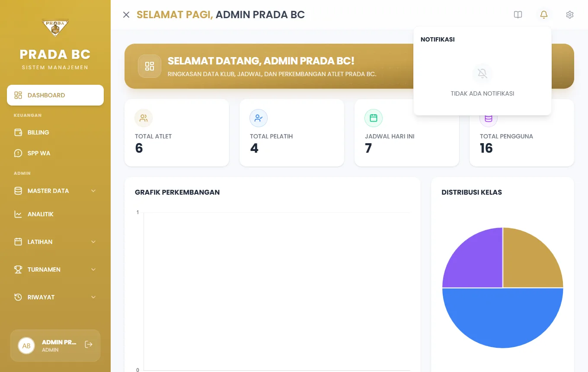Image resolution: width=588 pixels, height=372 pixels.
Task: Expand the Latihan submenu chevron
Action: [93, 242]
